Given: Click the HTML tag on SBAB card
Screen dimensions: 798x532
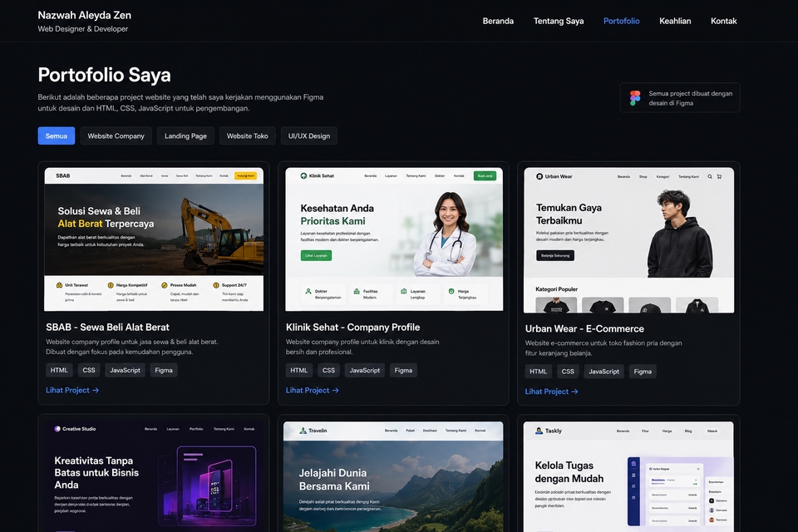Looking at the screenshot, I should [x=59, y=370].
